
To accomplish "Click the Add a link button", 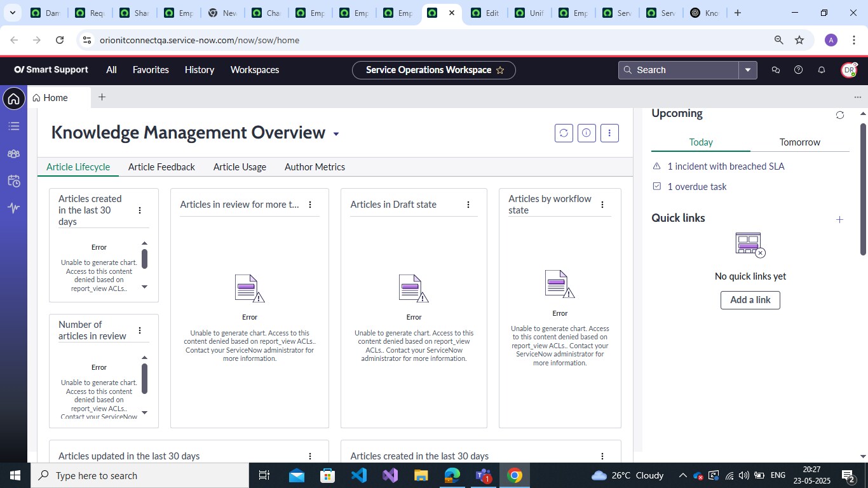I will tap(749, 299).
